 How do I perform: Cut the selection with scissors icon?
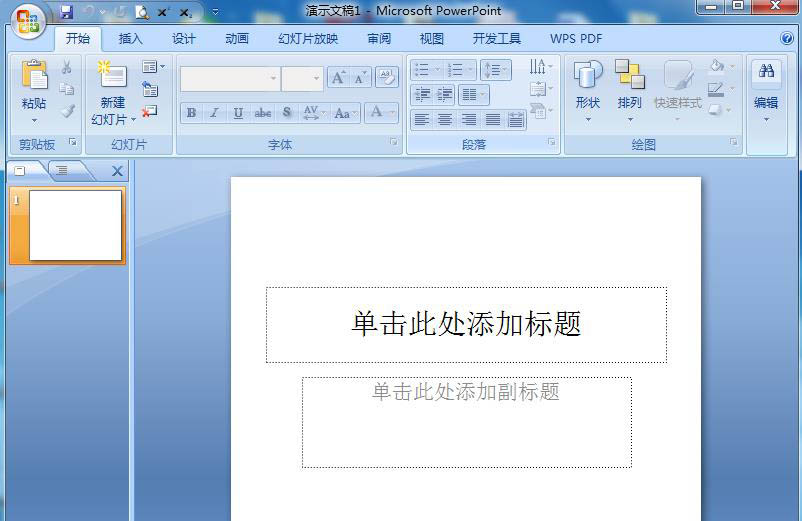click(x=66, y=67)
